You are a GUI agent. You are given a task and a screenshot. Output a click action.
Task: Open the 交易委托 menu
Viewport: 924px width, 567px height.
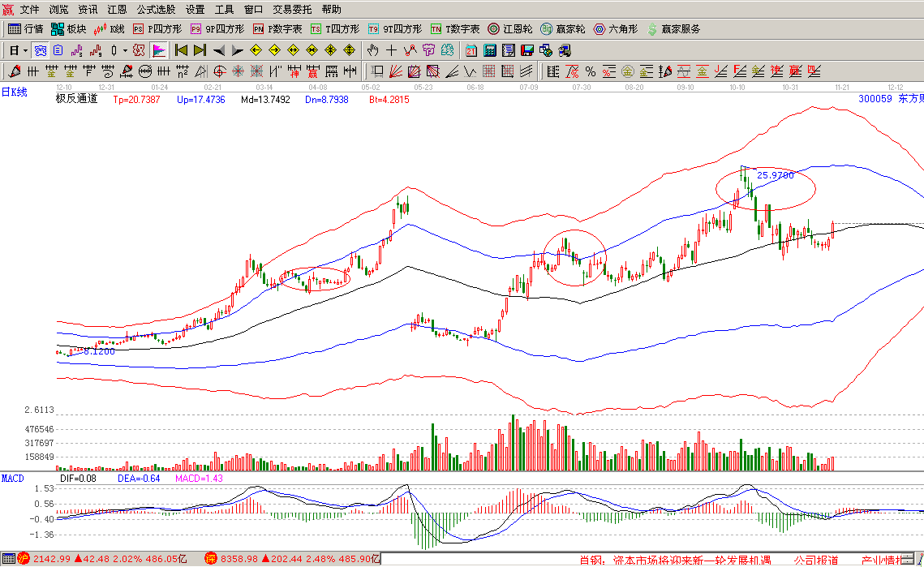tap(293, 10)
